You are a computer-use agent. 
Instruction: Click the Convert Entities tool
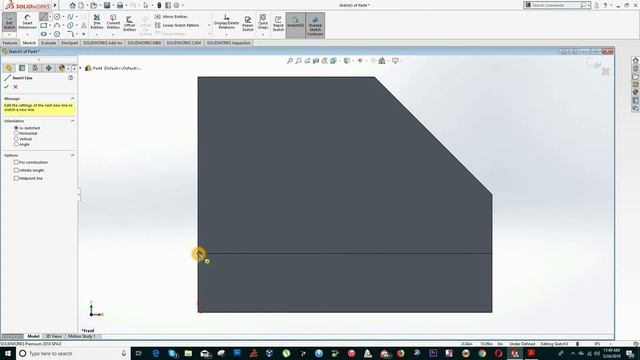click(113, 22)
